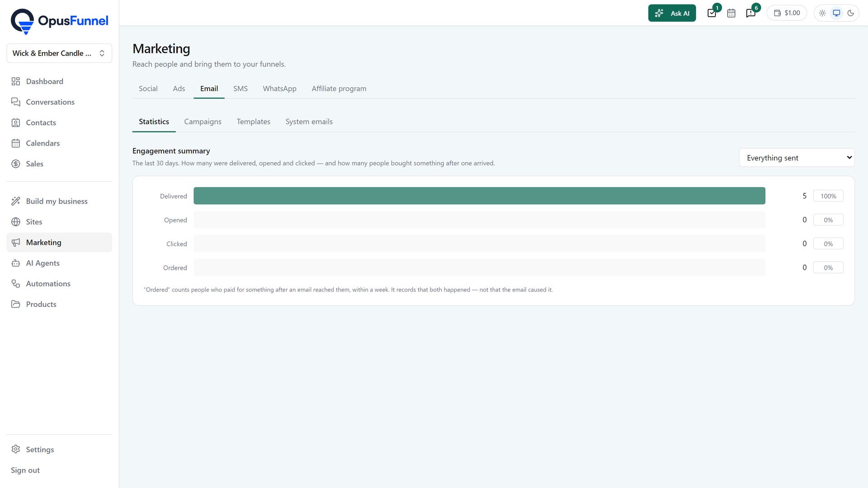Click the AI Agents robot icon
Screen dimensions: 868x488
pyautogui.click(x=16, y=263)
